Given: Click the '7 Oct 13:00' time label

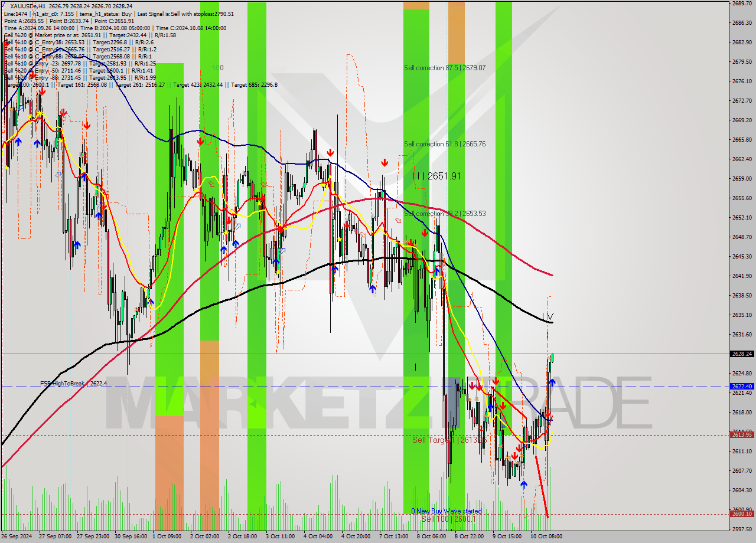Looking at the screenshot, I should point(394,537).
